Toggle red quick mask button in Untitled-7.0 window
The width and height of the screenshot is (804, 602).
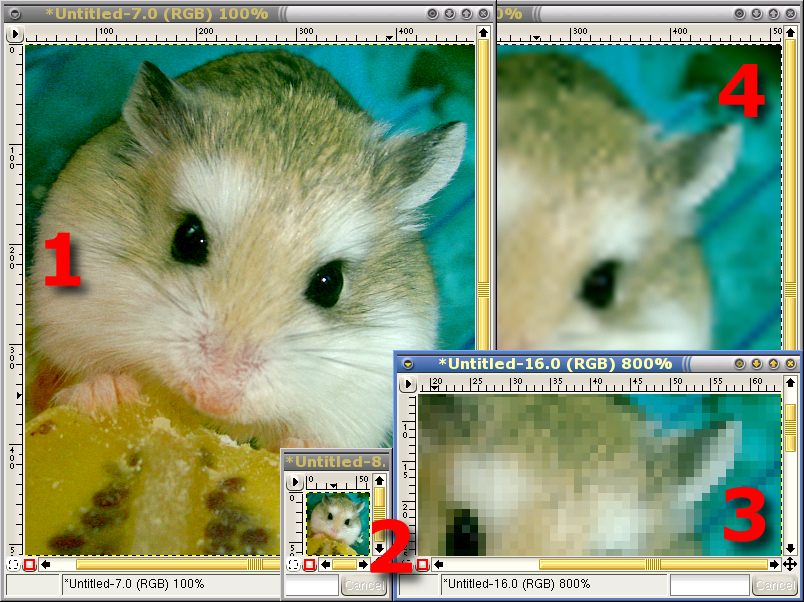(x=30, y=565)
